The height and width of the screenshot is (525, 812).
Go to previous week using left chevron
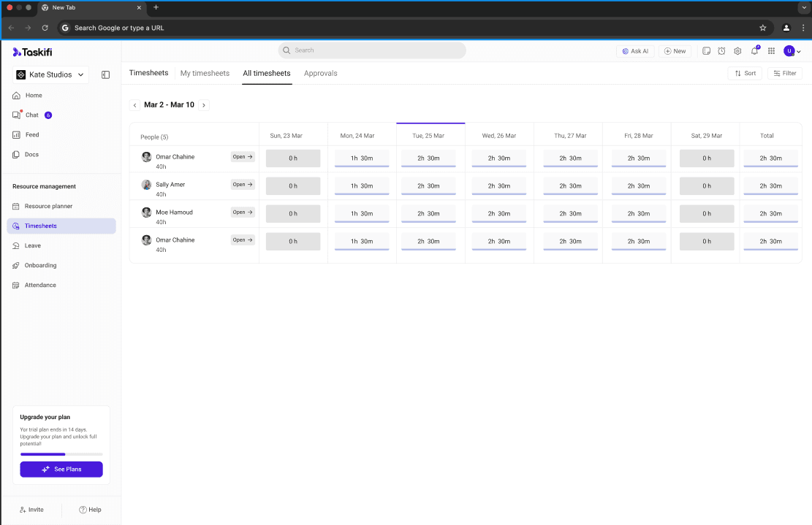(x=135, y=105)
